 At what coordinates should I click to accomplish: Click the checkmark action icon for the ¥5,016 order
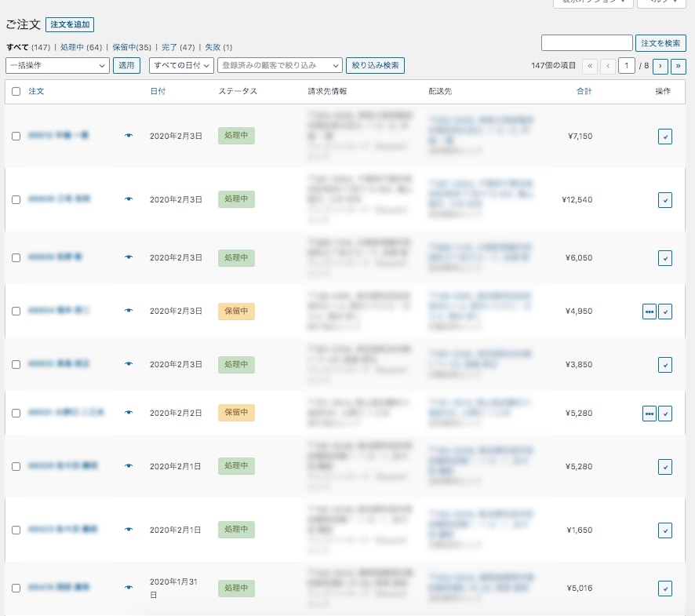point(665,589)
